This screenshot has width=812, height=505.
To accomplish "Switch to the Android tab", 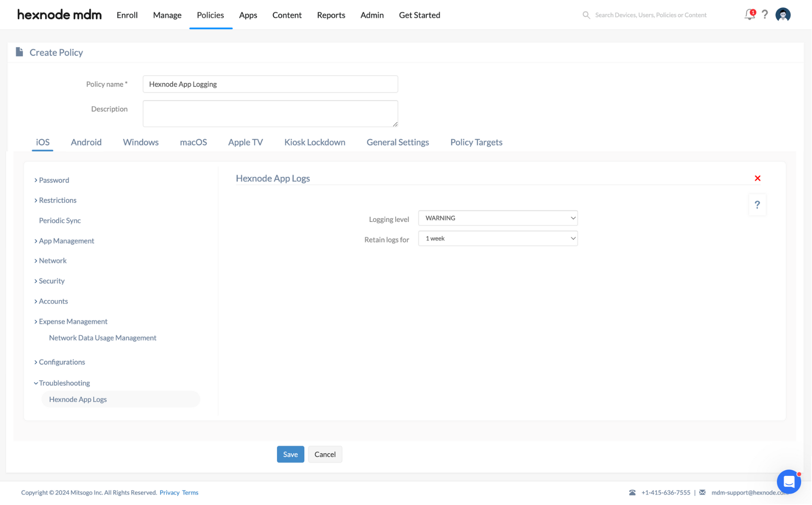I will pos(86,142).
